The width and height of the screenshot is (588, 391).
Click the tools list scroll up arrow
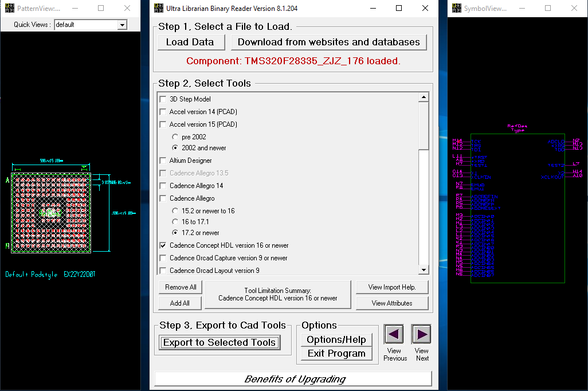pyautogui.click(x=424, y=97)
